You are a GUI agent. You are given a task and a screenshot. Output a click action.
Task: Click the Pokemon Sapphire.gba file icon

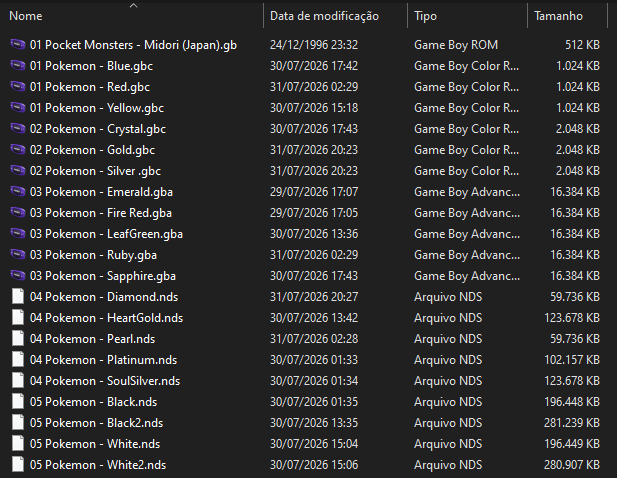pyautogui.click(x=18, y=275)
